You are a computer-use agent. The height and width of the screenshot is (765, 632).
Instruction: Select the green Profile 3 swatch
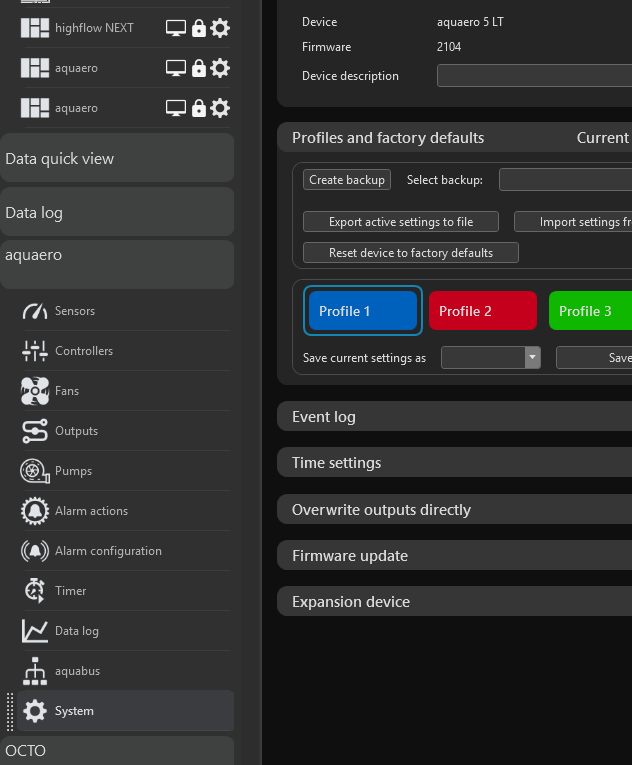591,311
